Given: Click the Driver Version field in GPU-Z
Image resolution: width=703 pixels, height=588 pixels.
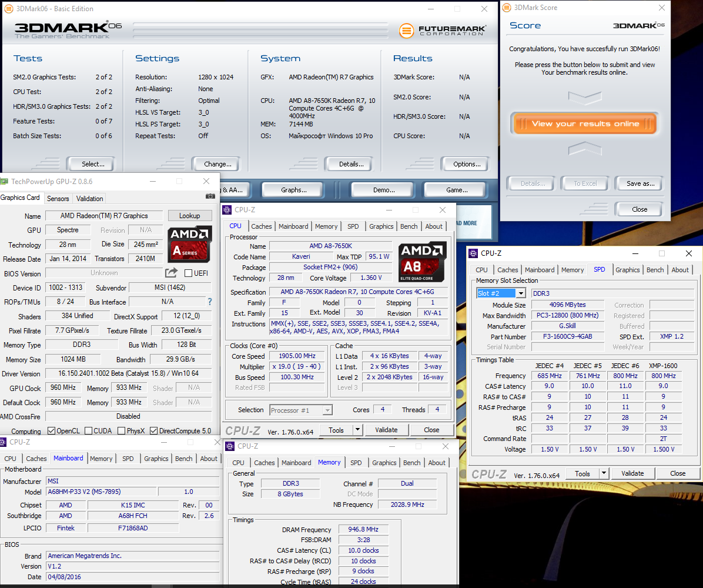Looking at the screenshot, I should click(128, 373).
